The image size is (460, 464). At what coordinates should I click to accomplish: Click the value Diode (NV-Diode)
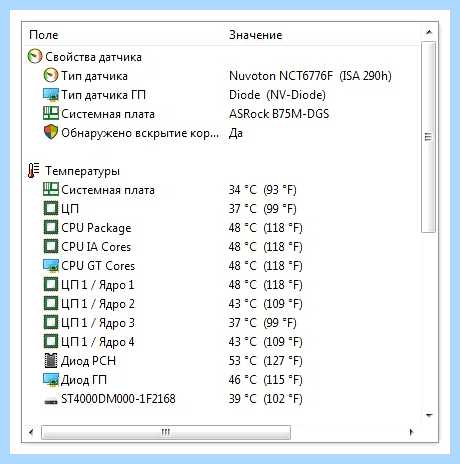pyautogui.click(x=277, y=95)
